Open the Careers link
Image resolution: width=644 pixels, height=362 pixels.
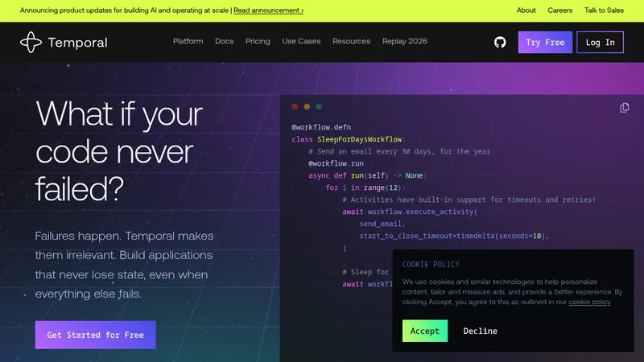click(x=559, y=10)
